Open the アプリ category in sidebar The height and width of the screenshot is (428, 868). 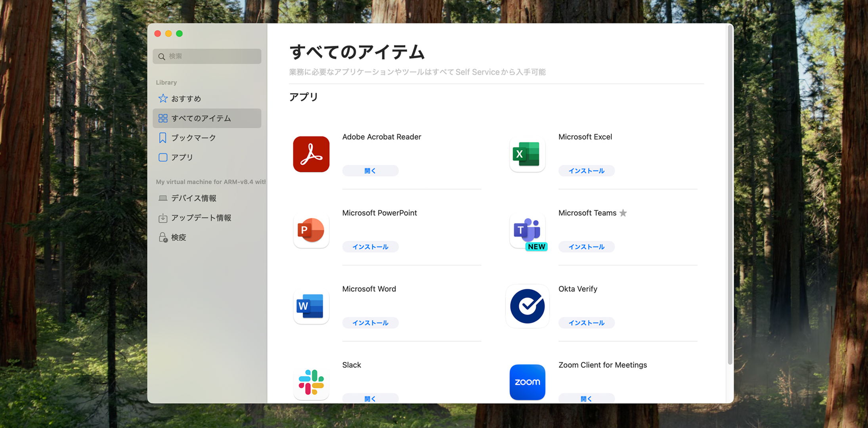182,157
